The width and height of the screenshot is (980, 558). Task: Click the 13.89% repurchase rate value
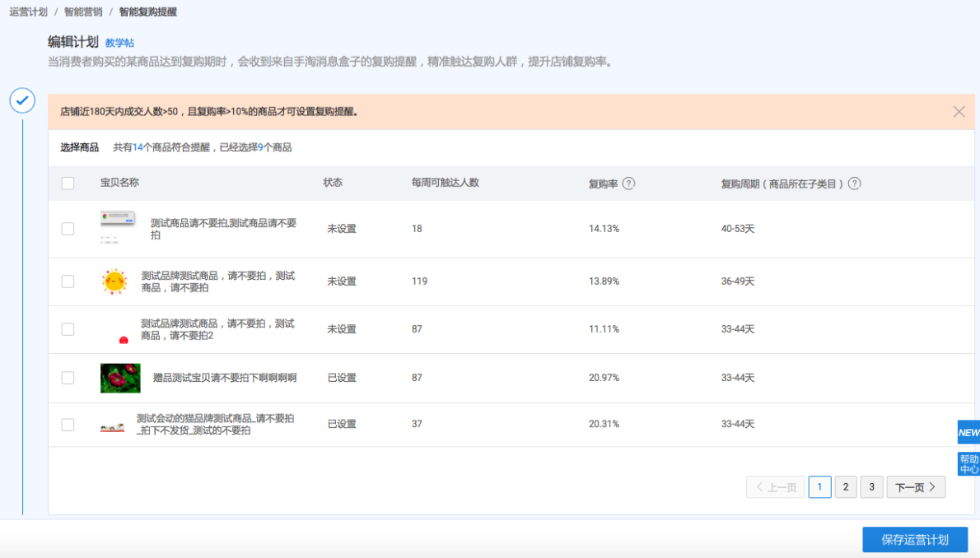tap(604, 281)
